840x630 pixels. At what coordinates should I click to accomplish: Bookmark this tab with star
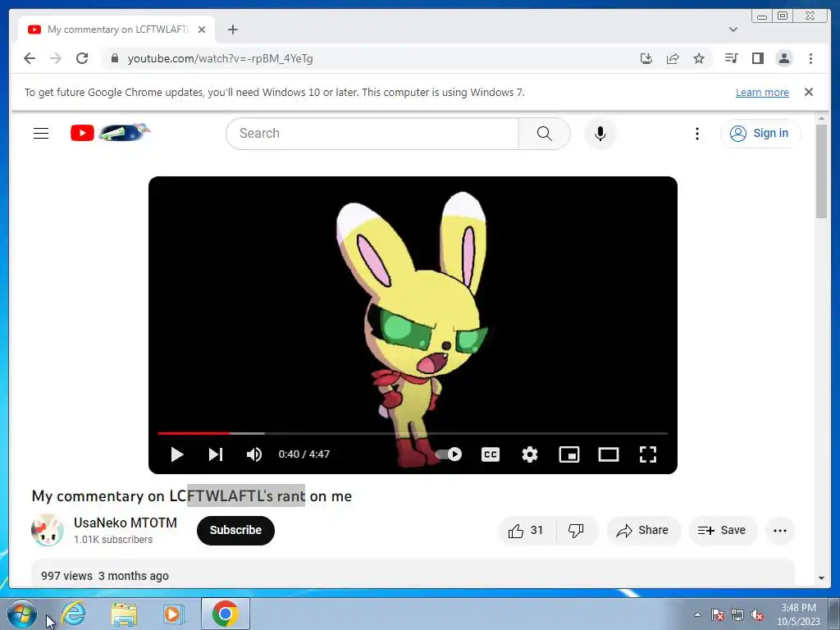pyautogui.click(x=699, y=58)
